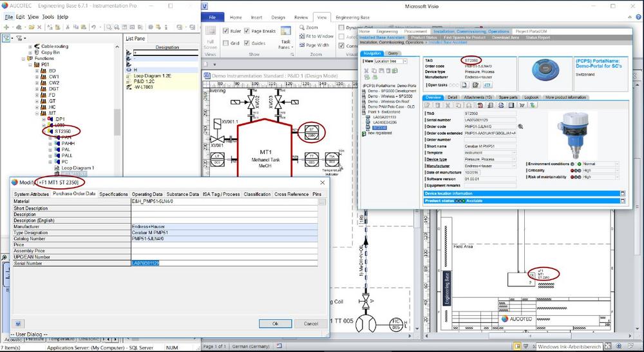Click the Cancel button in the Modify dialog
Viewport: 644px width, 352px height.
[x=310, y=323]
